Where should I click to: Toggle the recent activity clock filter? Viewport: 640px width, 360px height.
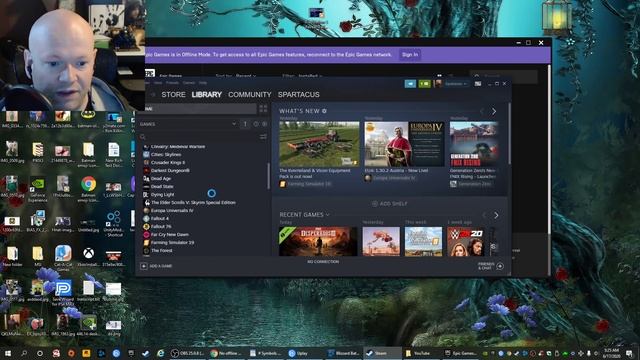click(x=256, y=124)
